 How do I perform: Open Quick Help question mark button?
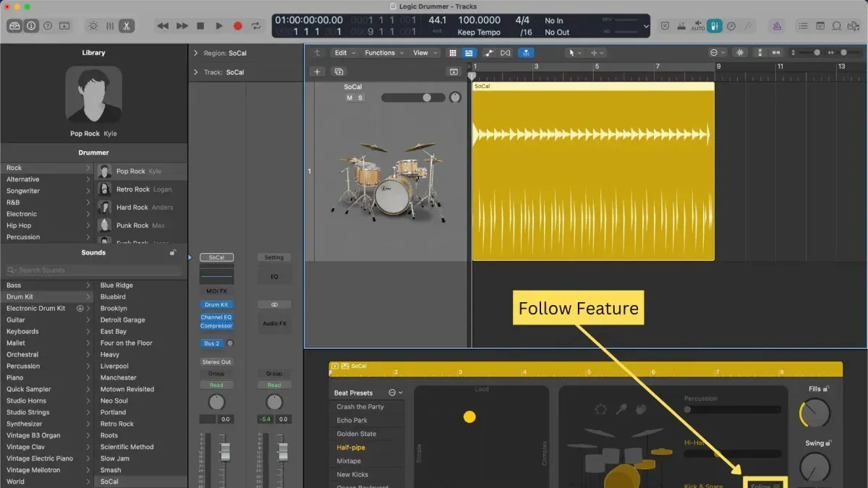coord(48,25)
